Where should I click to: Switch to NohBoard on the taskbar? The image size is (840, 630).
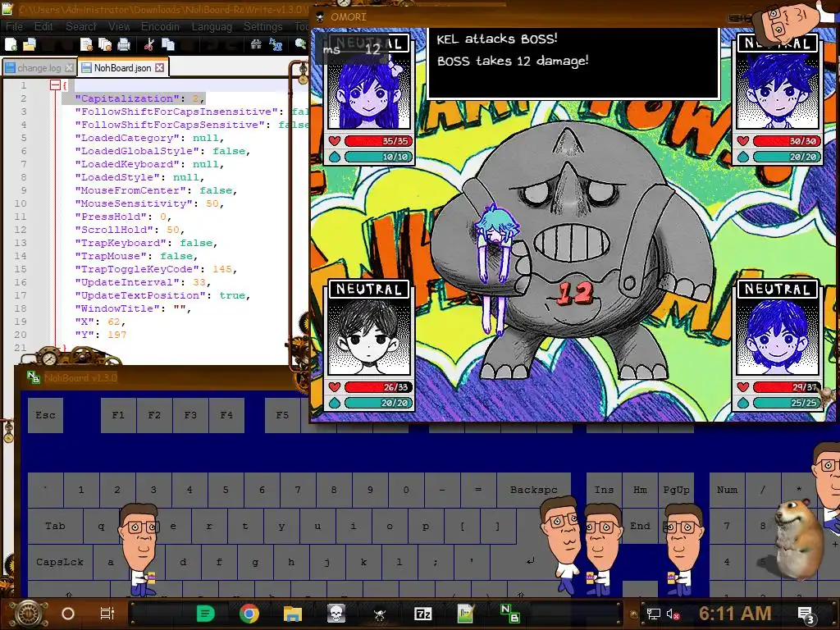509,614
